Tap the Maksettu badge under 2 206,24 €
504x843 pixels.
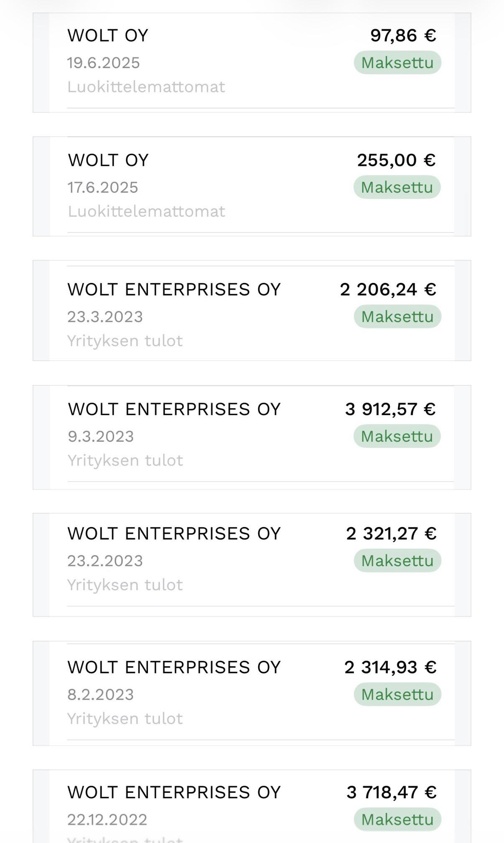tap(397, 317)
